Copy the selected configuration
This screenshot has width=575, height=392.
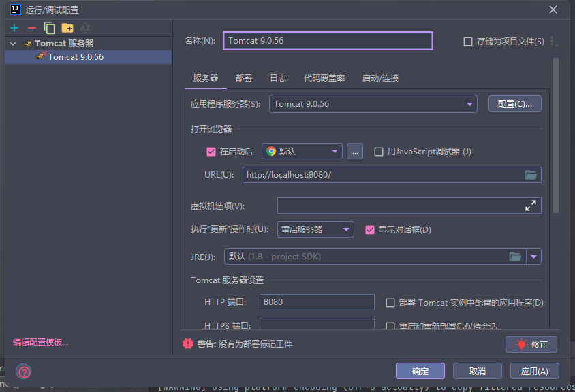pos(49,28)
